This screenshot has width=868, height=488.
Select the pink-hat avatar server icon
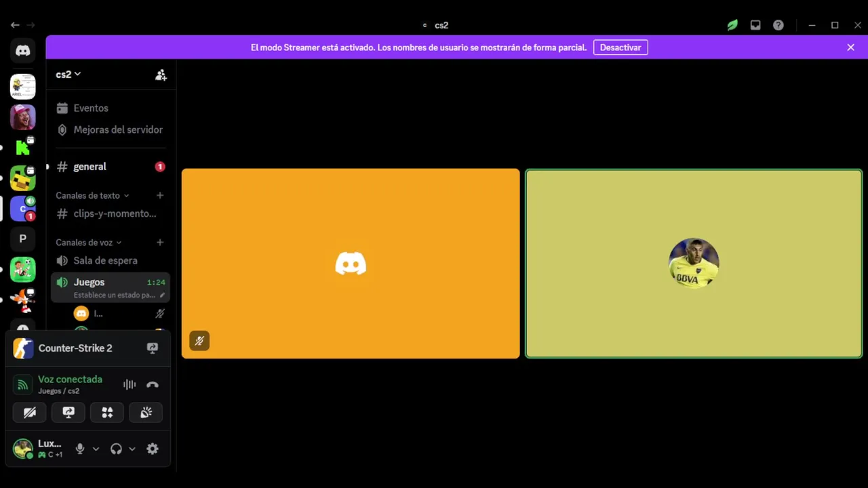click(x=23, y=117)
